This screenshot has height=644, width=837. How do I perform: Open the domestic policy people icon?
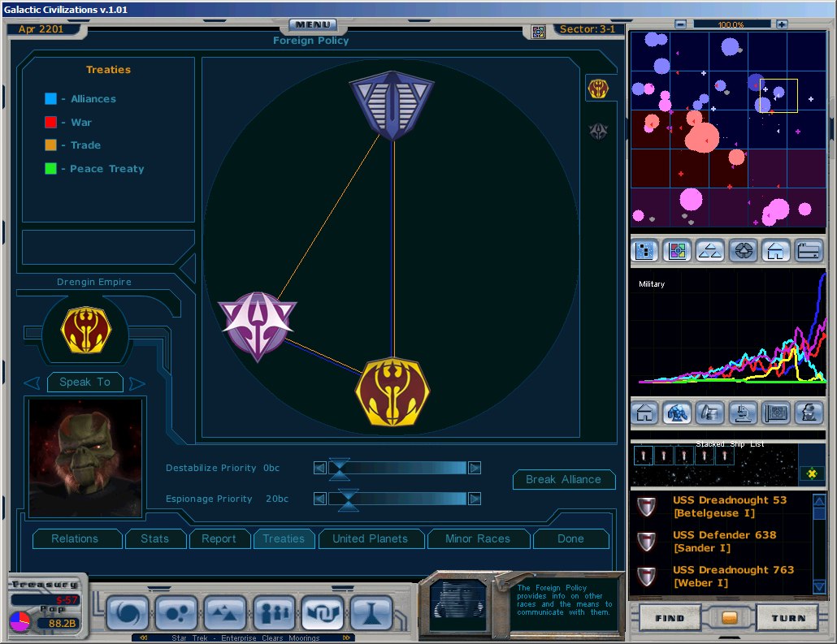[275, 613]
